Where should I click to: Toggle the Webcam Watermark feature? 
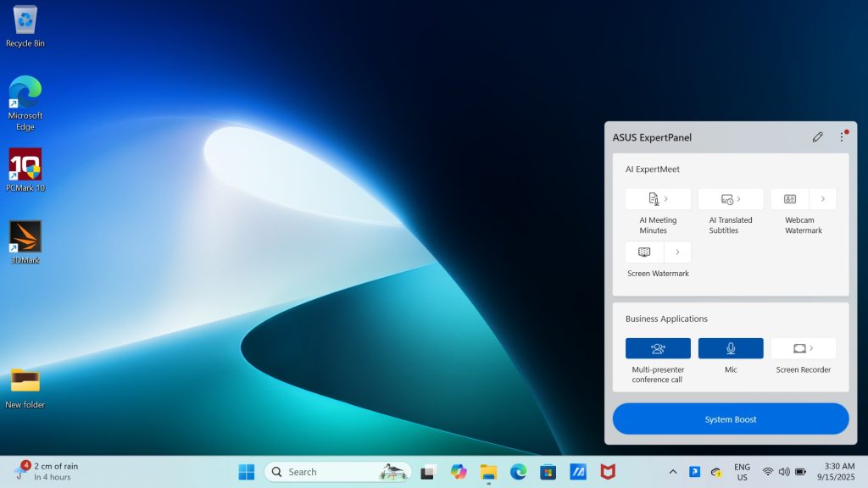click(x=790, y=199)
